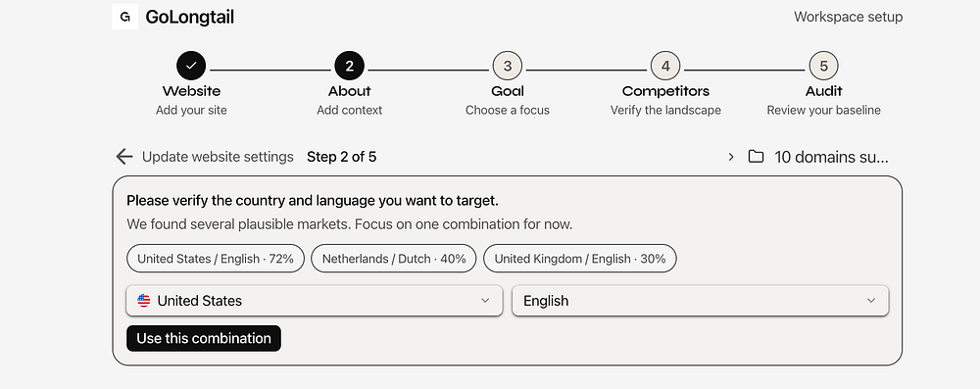
Task: Choose United Kingdom / English 30% chip
Action: [x=580, y=259]
